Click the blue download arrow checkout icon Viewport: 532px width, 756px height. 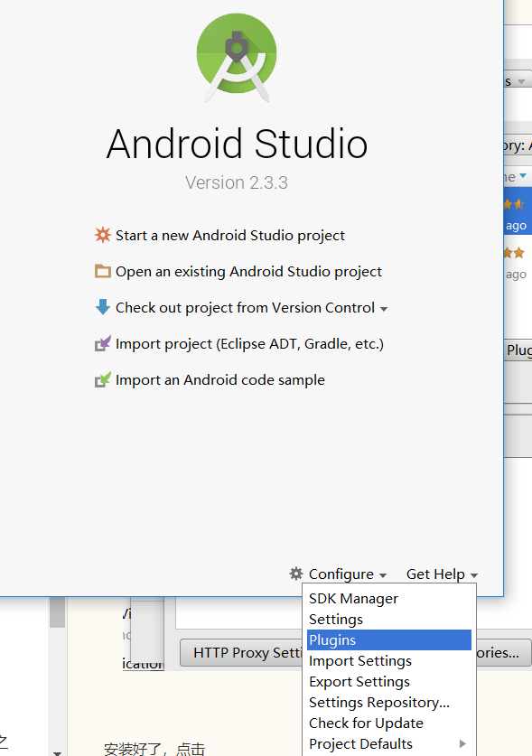click(x=103, y=307)
